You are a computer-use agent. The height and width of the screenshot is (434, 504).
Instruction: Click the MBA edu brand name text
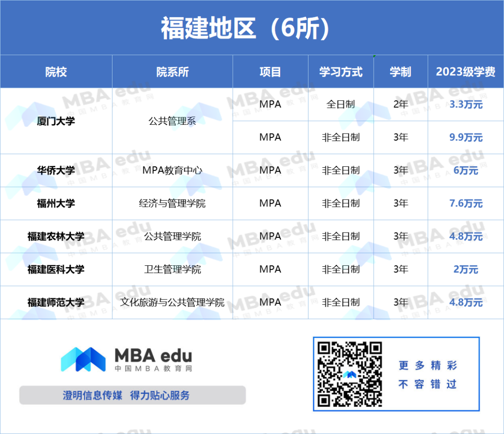tap(154, 356)
